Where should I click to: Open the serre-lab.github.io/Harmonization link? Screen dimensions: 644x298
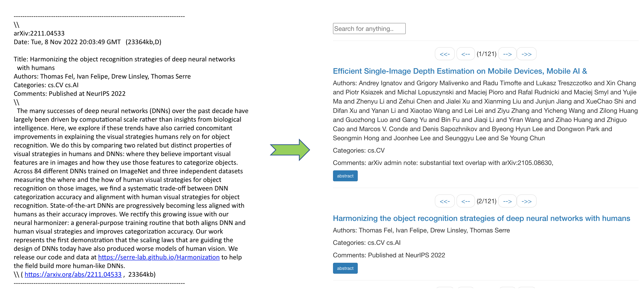[x=159, y=257]
